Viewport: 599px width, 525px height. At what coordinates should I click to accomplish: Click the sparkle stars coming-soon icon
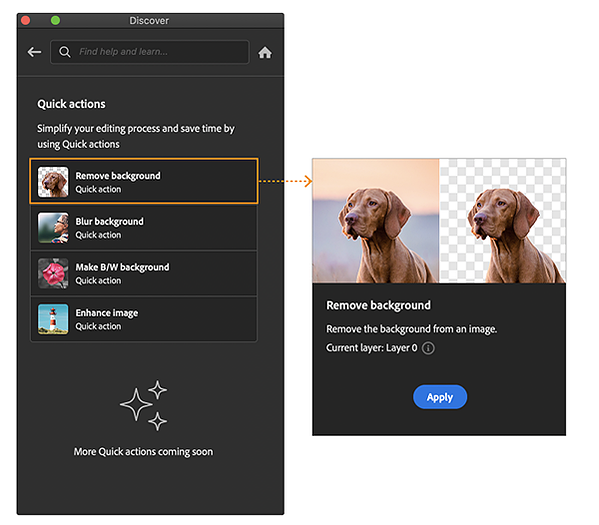144,405
